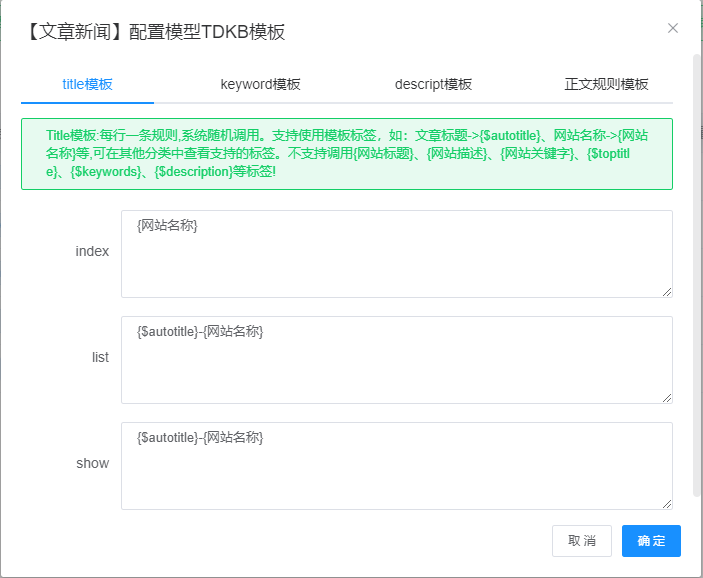Screen dimensions: 703x578
Task: Click the bold Title模板 text in green tip
Action: coord(72,135)
